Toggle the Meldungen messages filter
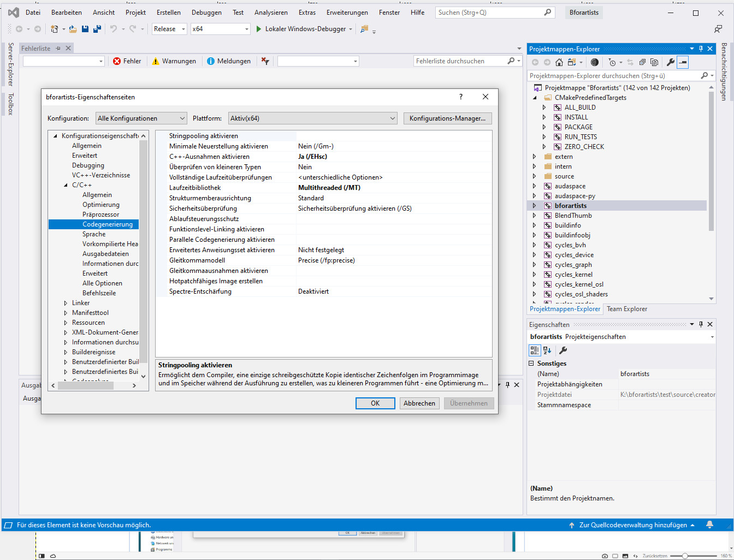This screenshot has width=734, height=560. tap(229, 61)
